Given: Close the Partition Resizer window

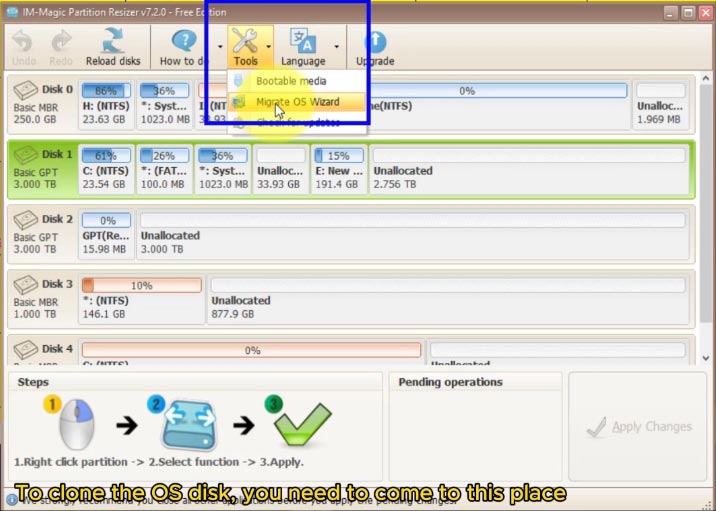Looking at the screenshot, I should pyautogui.click(x=706, y=13).
